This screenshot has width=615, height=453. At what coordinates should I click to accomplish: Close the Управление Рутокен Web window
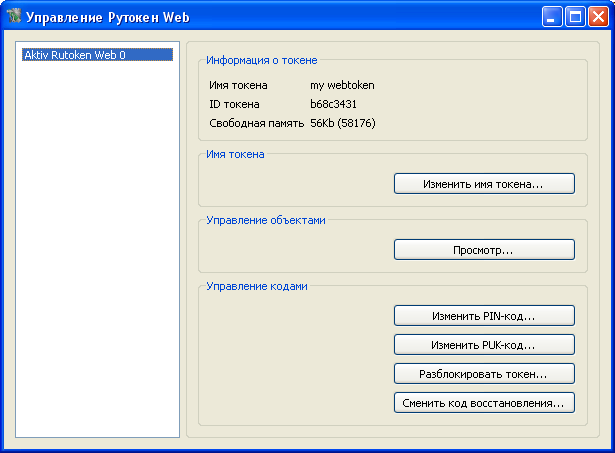click(598, 17)
